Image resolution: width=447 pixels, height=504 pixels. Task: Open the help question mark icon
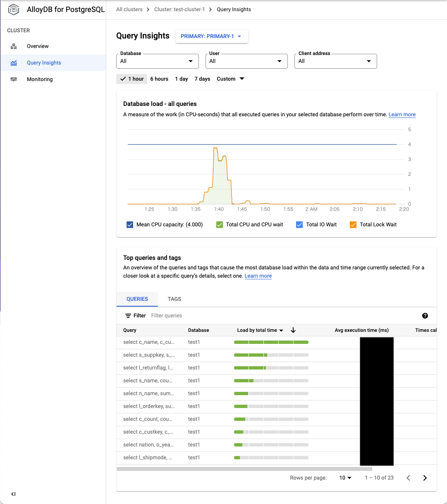tap(425, 316)
